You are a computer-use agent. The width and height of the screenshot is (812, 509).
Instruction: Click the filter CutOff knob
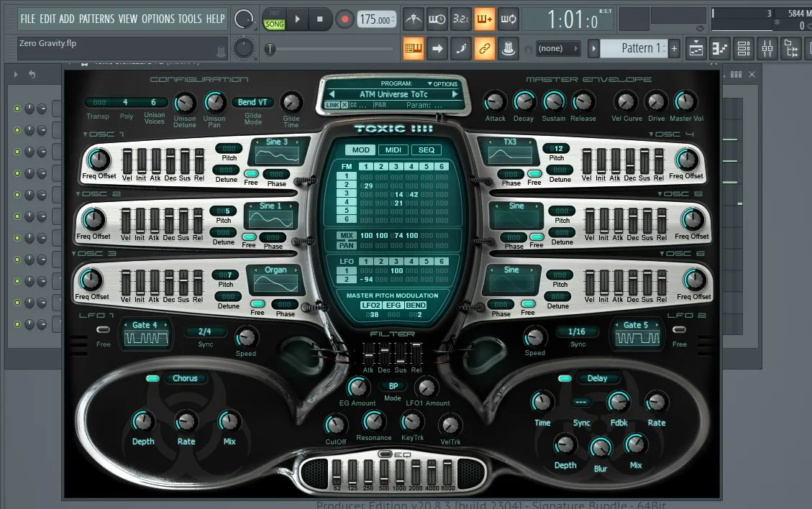tap(335, 425)
